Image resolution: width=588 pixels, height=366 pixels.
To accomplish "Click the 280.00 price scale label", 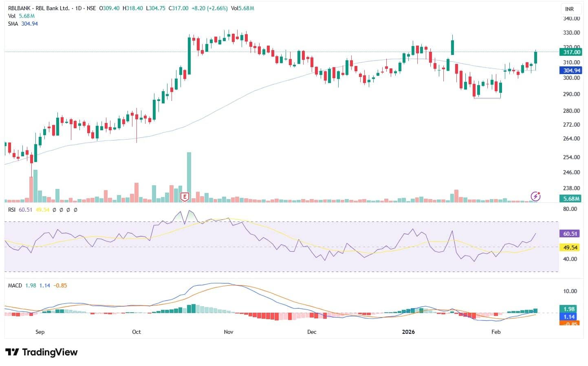I will [x=571, y=111].
